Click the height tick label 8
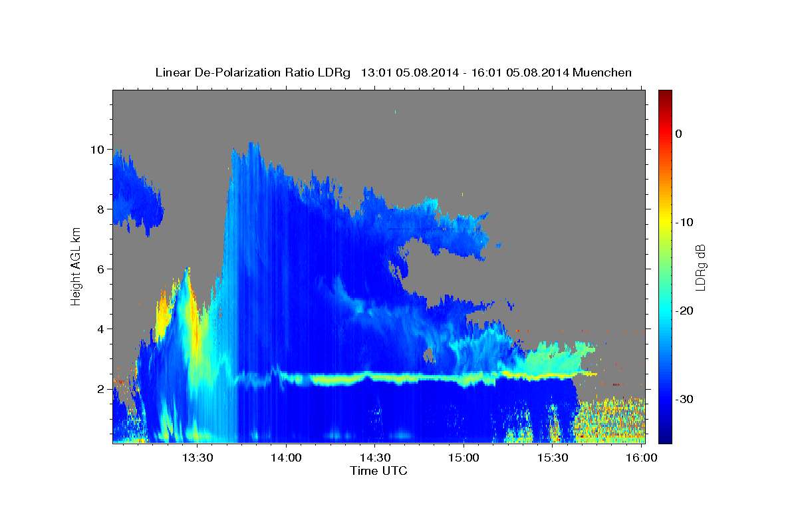Viewport: 798px width, 532px height. pos(102,209)
